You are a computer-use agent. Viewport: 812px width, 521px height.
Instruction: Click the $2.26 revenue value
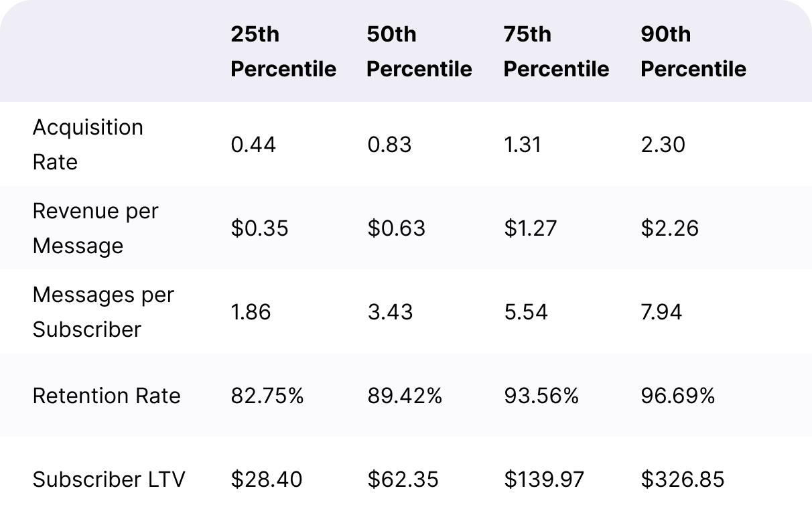tap(669, 228)
